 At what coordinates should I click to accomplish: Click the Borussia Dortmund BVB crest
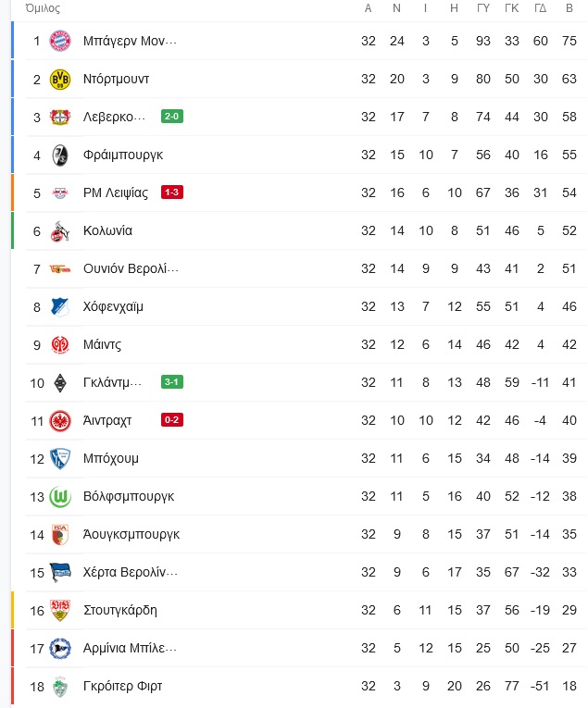[59, 79]
